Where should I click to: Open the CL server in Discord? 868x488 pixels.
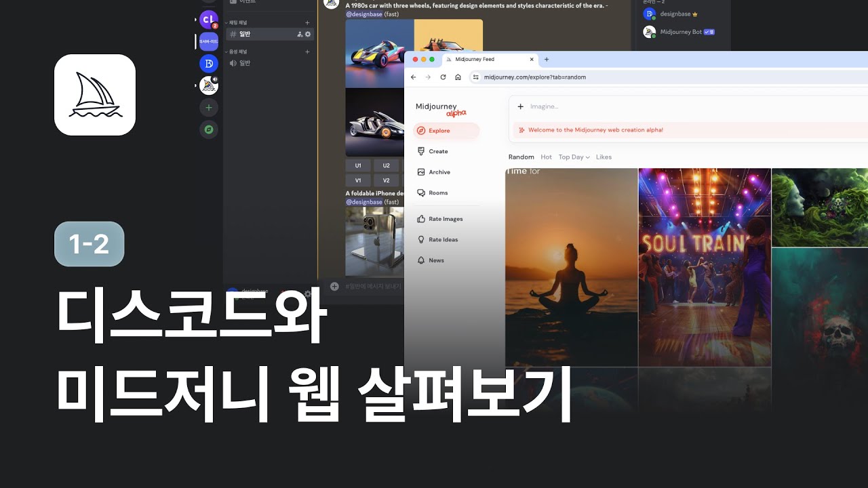(209, 20)
